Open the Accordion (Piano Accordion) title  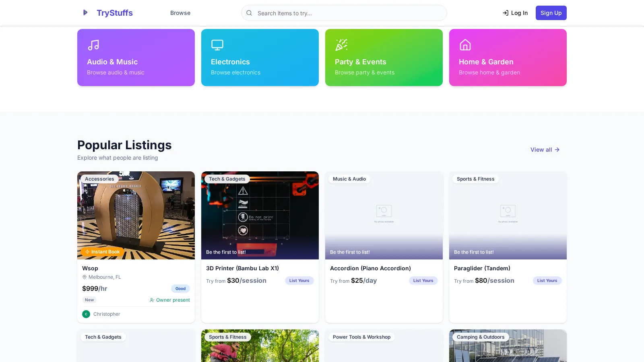(370, 268)
